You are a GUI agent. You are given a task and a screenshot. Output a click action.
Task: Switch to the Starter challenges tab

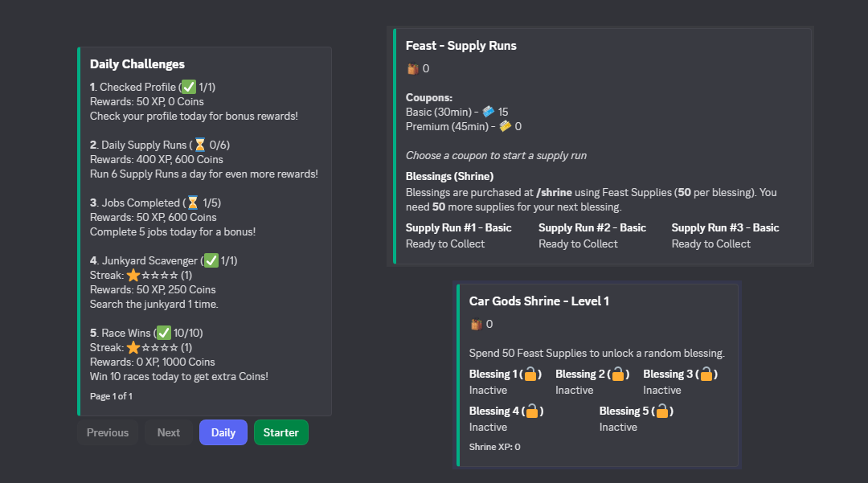coord(280,432)
